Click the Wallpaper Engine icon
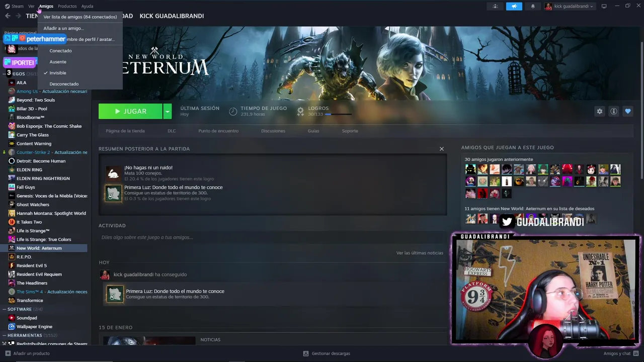 (12, 327)
